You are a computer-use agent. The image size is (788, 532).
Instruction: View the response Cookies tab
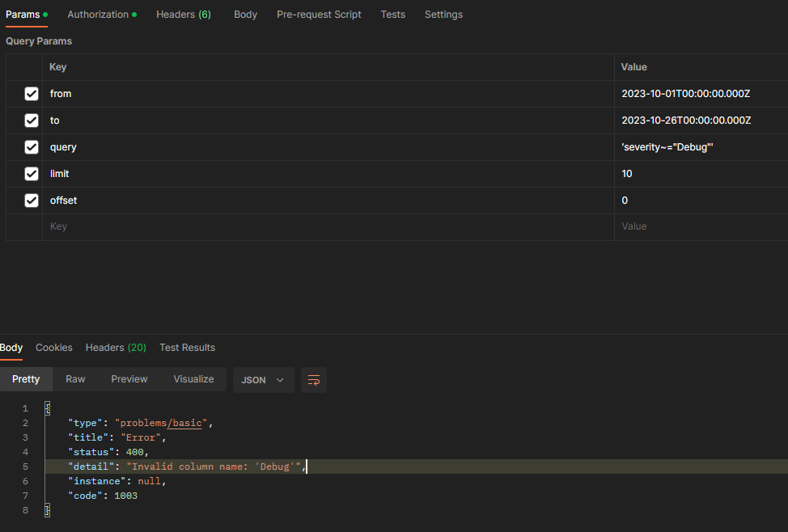click(53, 347)
